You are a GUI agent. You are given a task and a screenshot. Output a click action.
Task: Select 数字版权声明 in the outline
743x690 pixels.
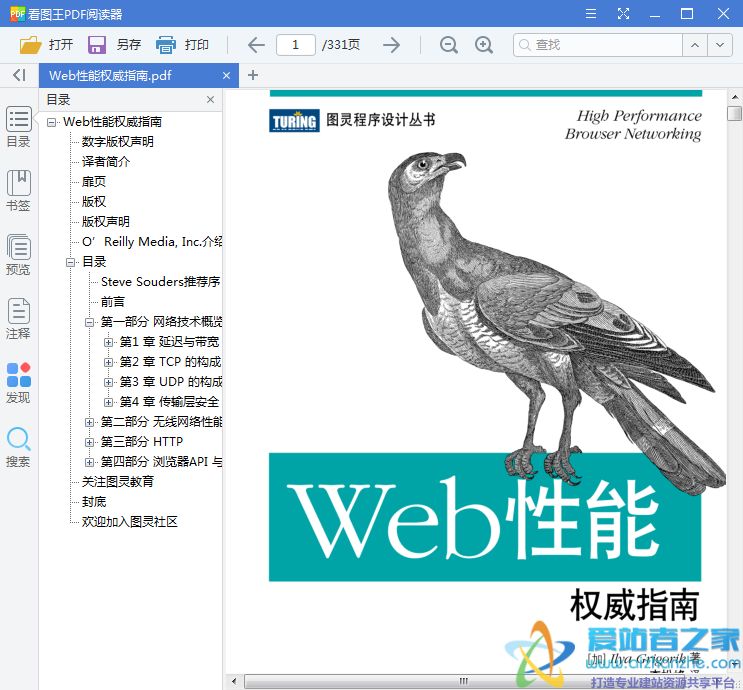pos(118,142)
